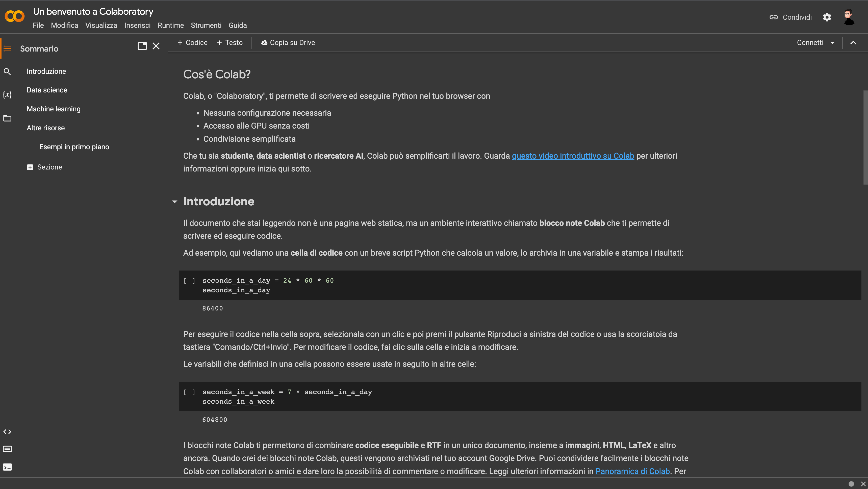Open the terminal icon

(7, 467)
